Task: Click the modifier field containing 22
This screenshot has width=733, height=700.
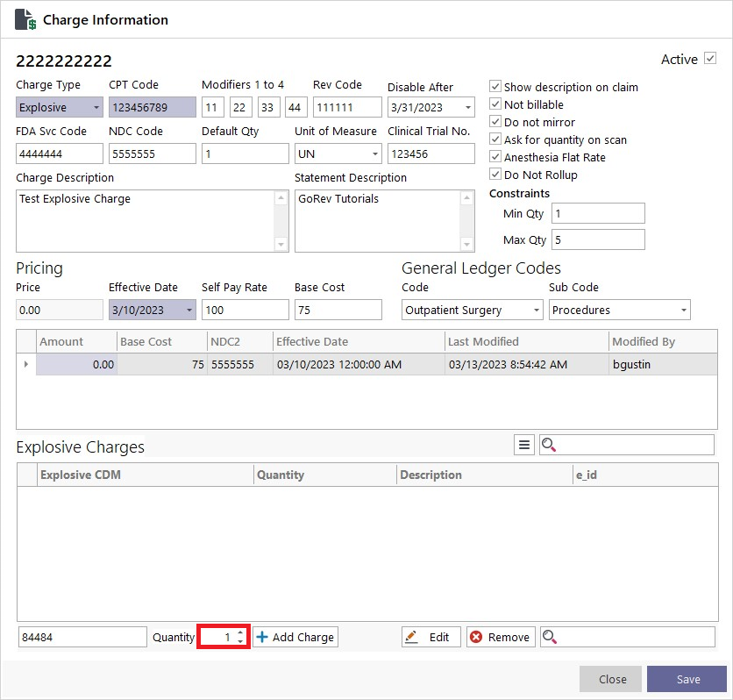Action: [x=241, y=107]
